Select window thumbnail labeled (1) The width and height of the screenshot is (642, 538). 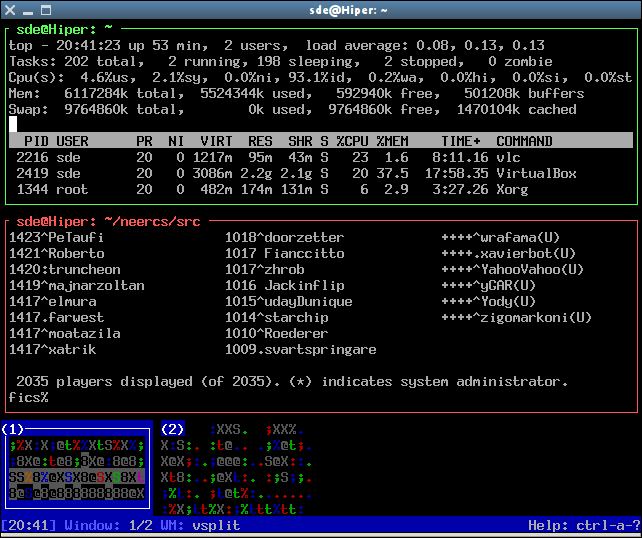coord(76,468)
